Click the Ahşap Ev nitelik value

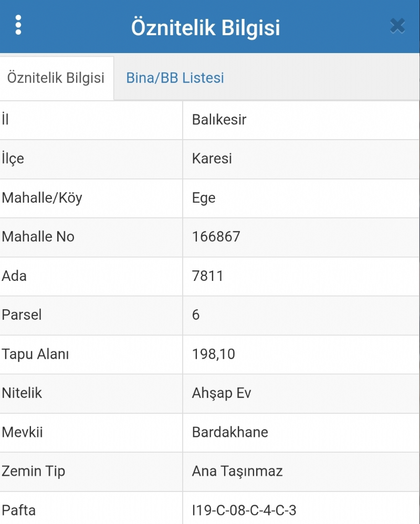click(221, 393)
